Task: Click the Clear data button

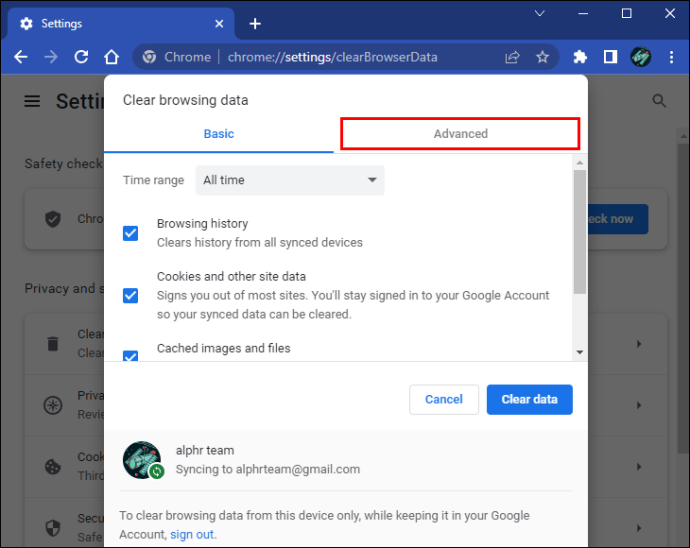Action: (x=529, y=399)
